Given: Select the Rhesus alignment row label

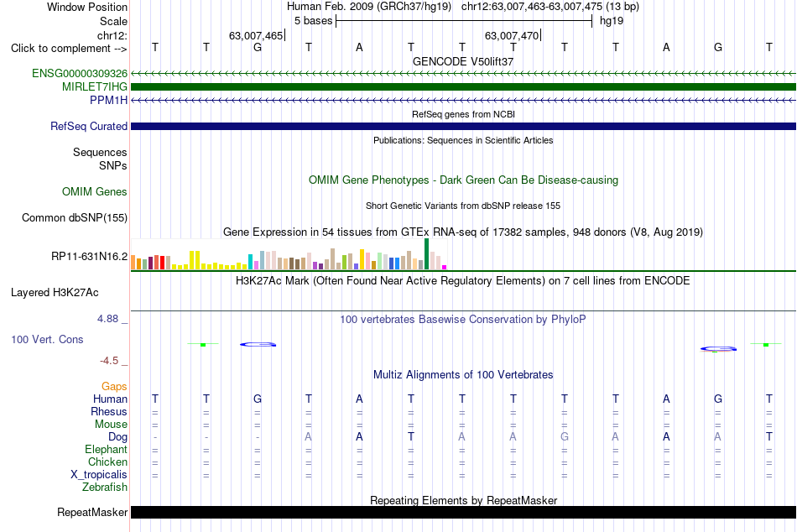Looking at the screenshot, I should [109, 411].
